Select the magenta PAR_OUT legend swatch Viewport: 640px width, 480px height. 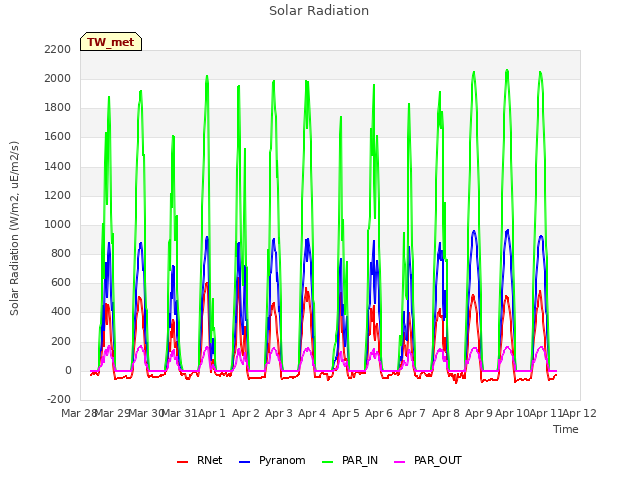pos(400,462)
